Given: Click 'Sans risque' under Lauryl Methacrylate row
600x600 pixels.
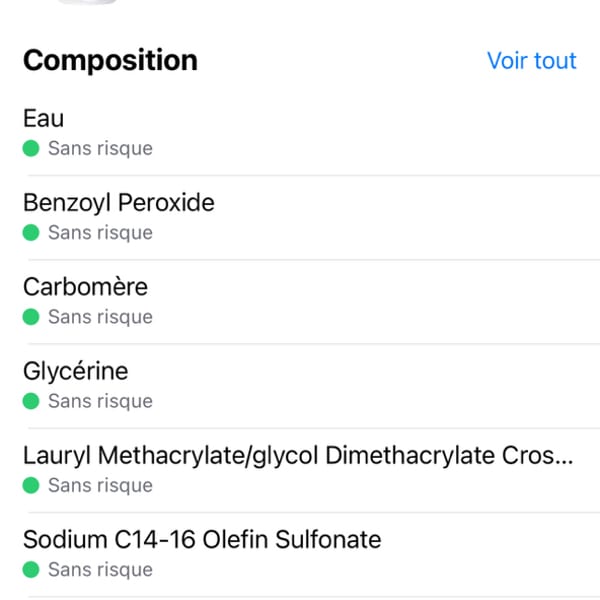Looking at the screenshot, I should click(x=100, y=485).
